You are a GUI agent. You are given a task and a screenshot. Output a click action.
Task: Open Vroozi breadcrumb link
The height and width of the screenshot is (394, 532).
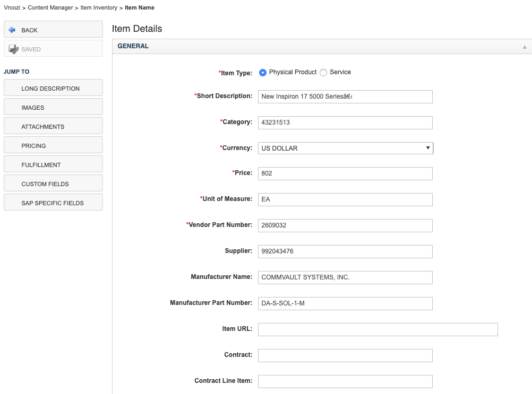pyautogui.click(x=12, y=7)
